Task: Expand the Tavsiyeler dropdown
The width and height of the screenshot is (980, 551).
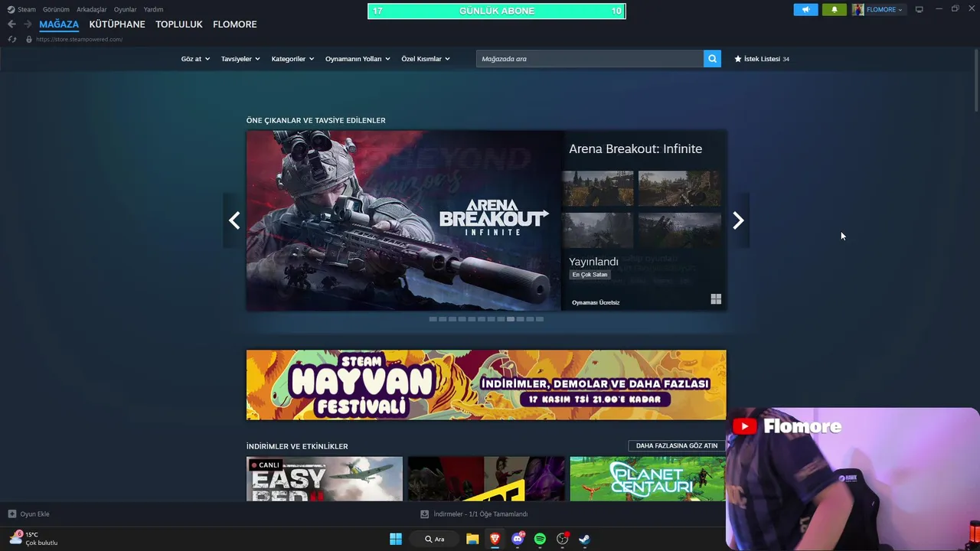Action: [x=240, y=59]
